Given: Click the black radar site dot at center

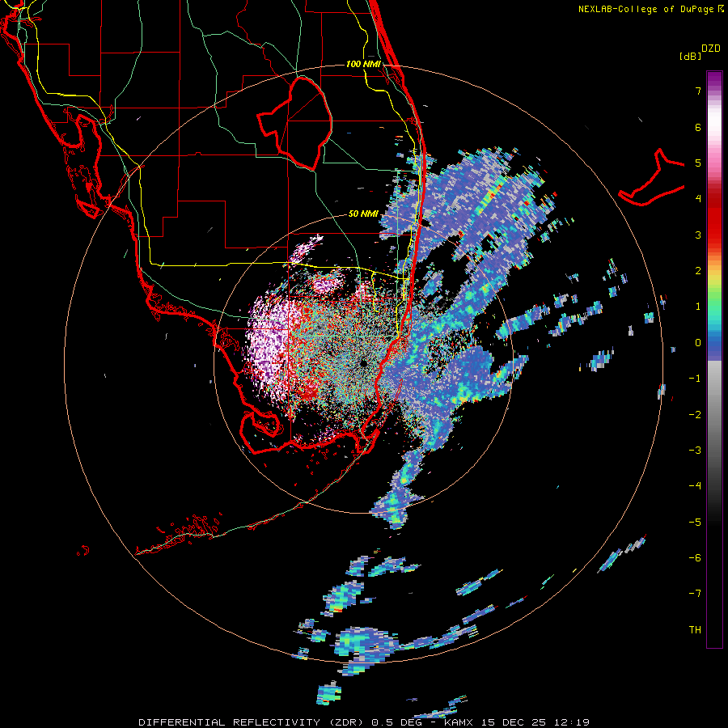Looking at the screenshot, I should click(x=363, y=363).
